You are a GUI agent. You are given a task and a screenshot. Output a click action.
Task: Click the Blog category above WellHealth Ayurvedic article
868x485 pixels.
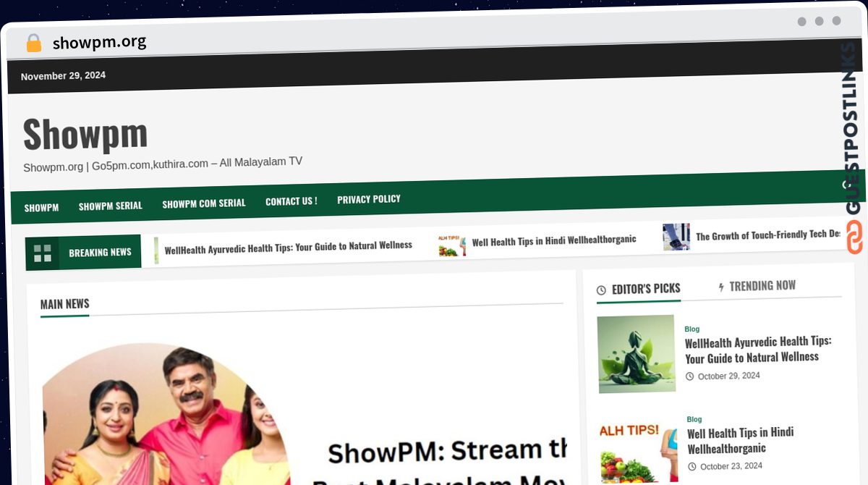tap(692, 329)
